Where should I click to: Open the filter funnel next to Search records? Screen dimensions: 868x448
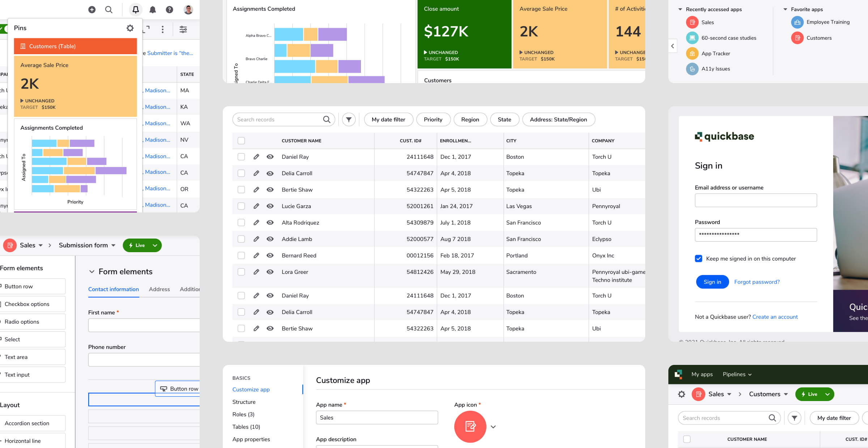(348, 119)
